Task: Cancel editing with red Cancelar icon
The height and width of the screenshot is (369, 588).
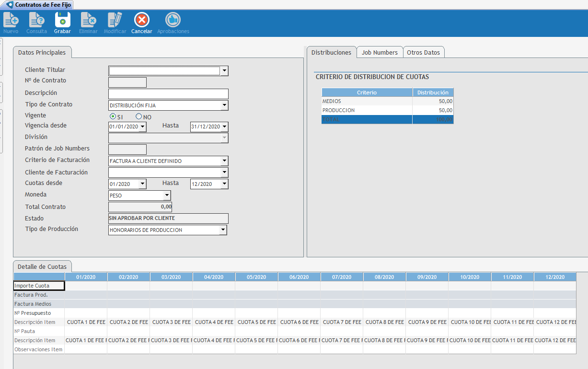Action: click(141, 20)
